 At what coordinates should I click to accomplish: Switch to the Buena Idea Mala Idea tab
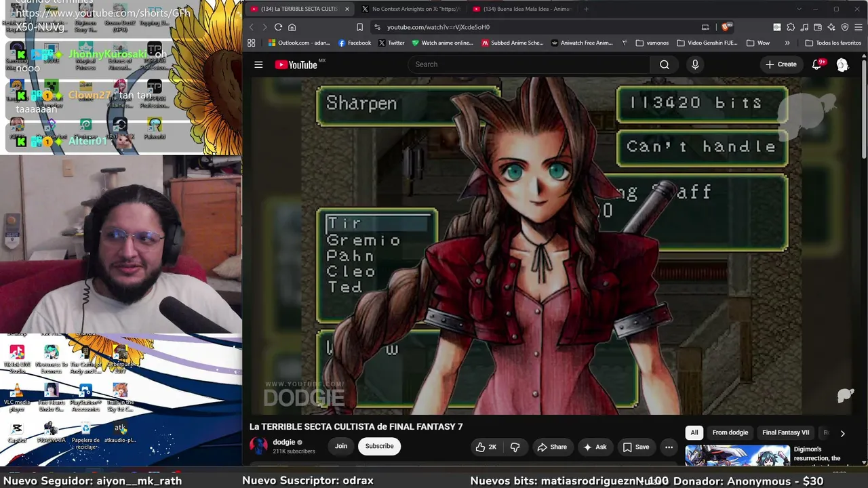[521, 9]
